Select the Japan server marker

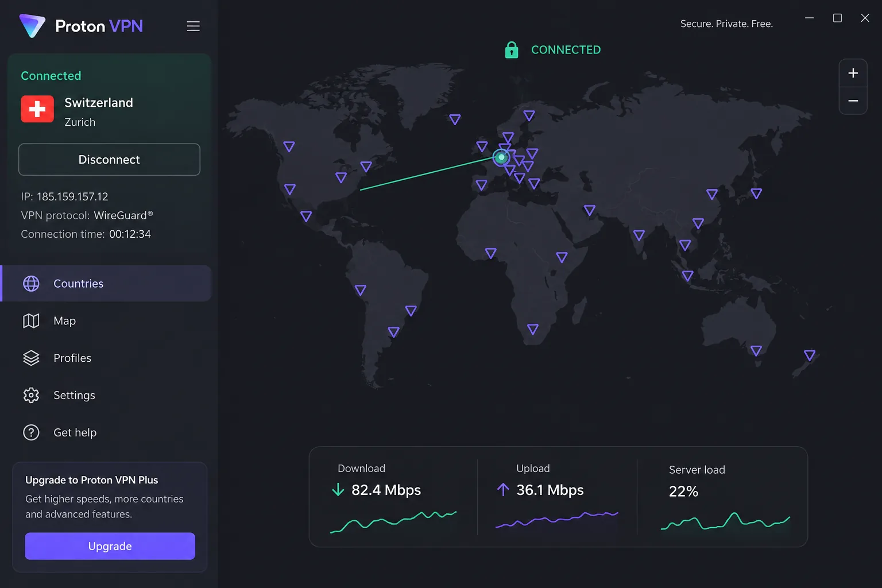(x=756, y=194)
